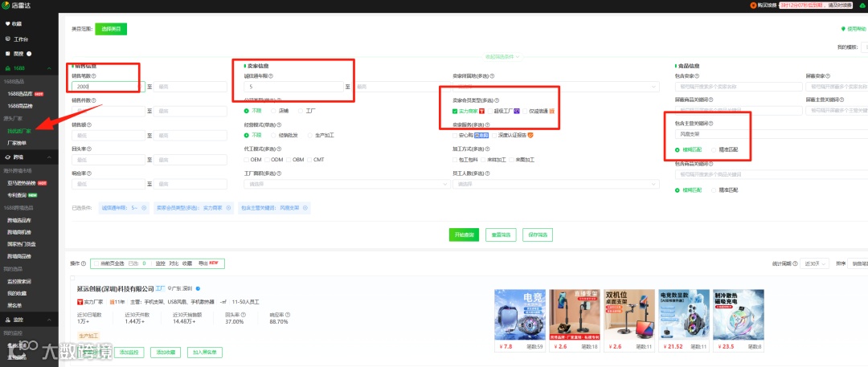Click help icon beside 卖家会员类型(多选)
This screenshot has width=868, height=367.
pyautogui.click(x=497, y=100)
